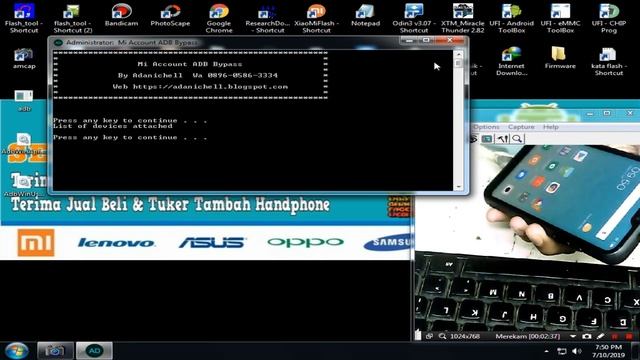
Task: Click the Merekam [00:02:37] recording status
Action: (x=527, y=336)
